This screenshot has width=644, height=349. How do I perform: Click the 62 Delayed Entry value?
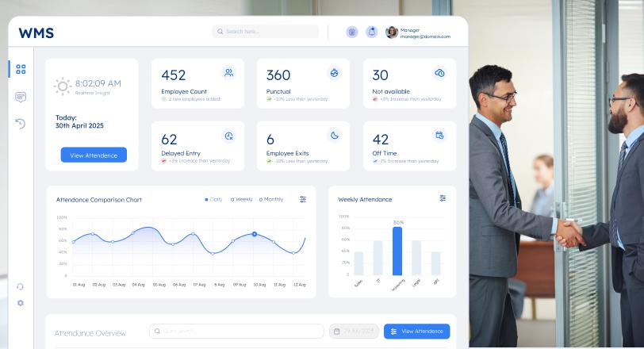[169, 140]
